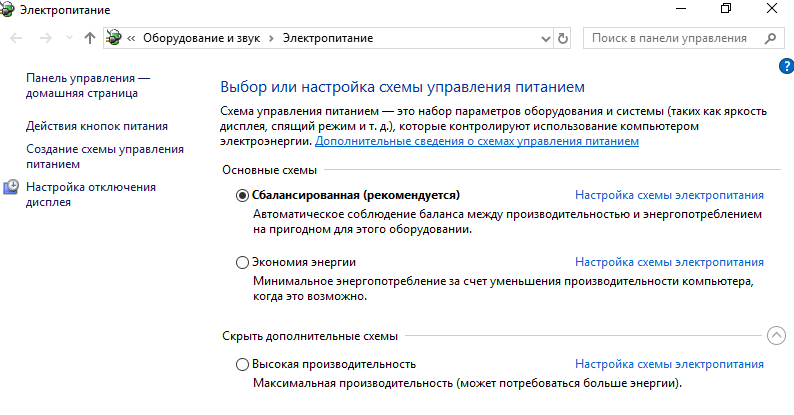Click the display shutoff monitor icon in sidebar
794x415 pixels.
click(11, 187)
